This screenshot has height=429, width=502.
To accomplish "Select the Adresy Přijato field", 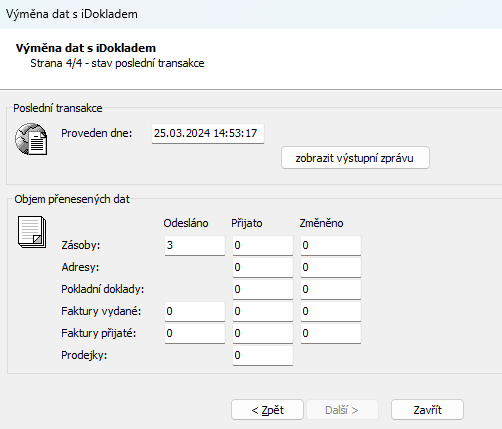I will point(263,268).
